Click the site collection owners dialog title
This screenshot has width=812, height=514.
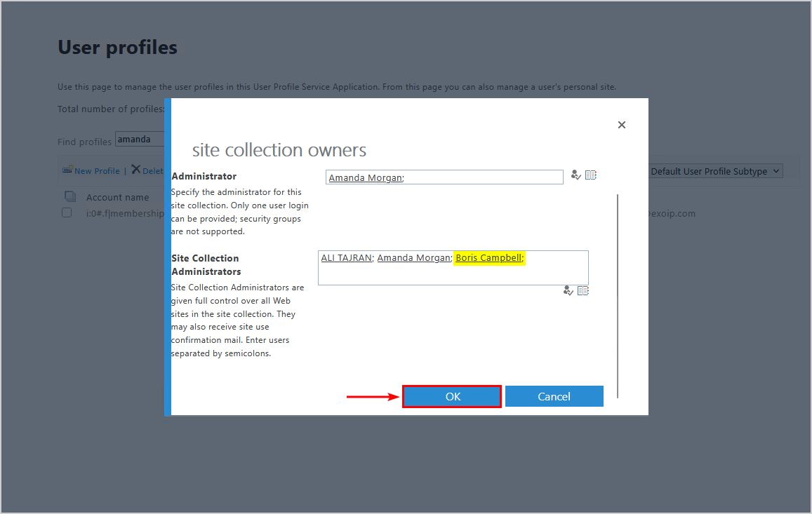[x=279, y=150]
